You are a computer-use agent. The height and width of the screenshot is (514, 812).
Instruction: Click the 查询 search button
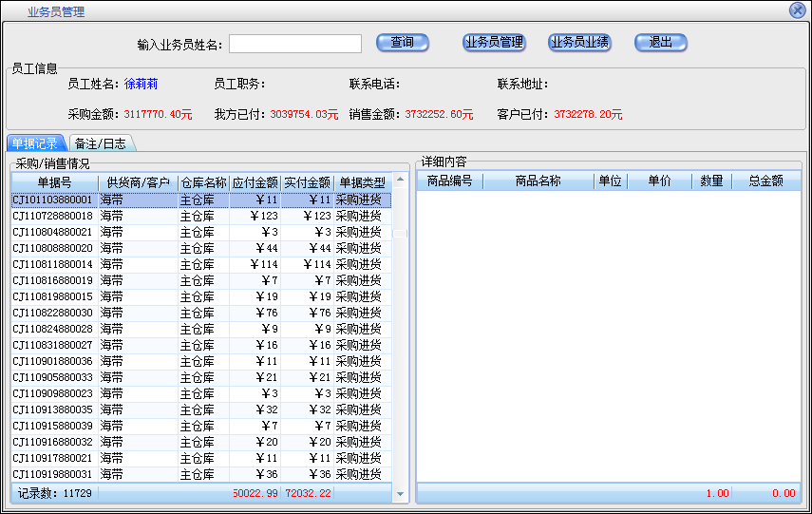point(403,43)
